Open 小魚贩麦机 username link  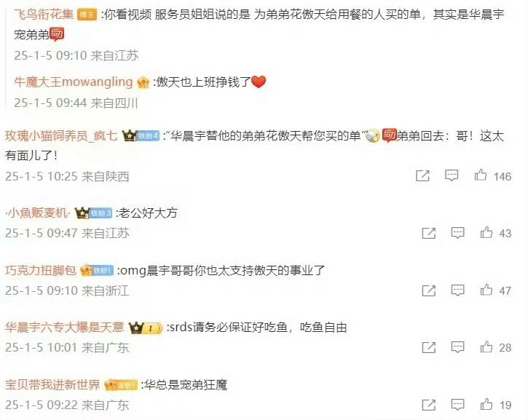[37, 213]
